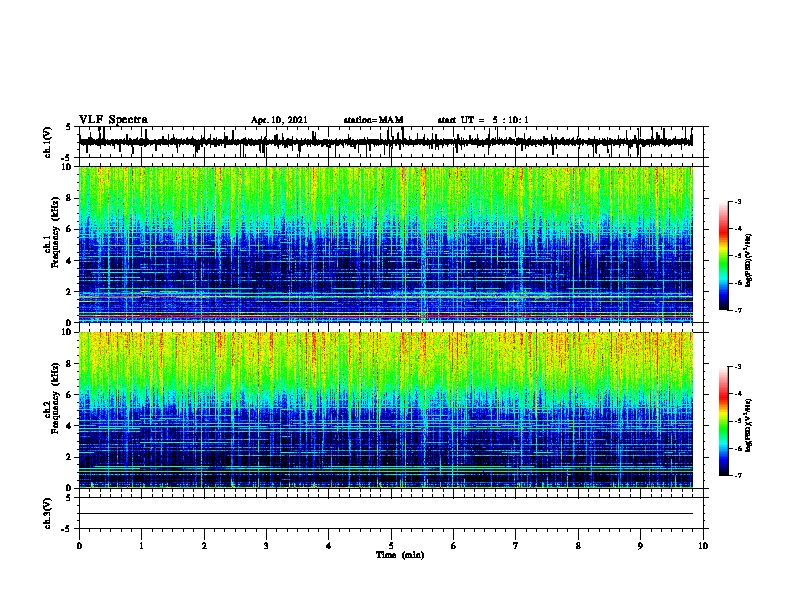Click the "4" kHz tick of ch.2 spectrogram

(x=69, y=426)
